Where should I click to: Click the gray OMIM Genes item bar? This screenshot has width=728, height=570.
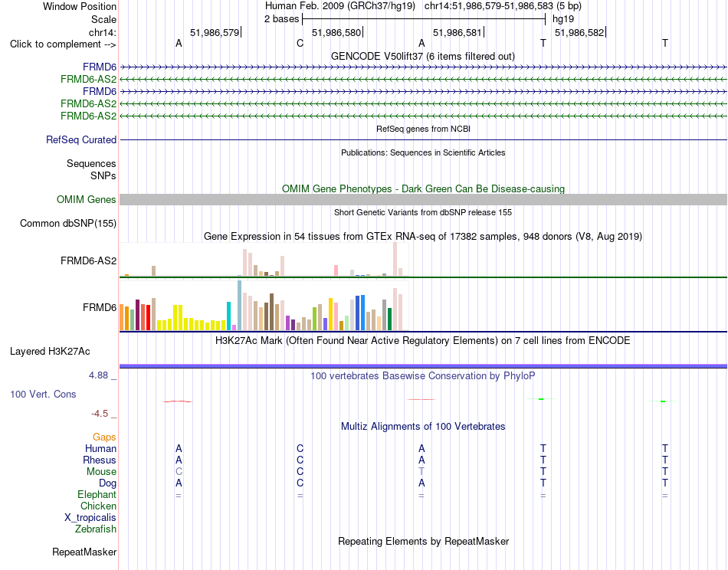[x=423, y=200]
